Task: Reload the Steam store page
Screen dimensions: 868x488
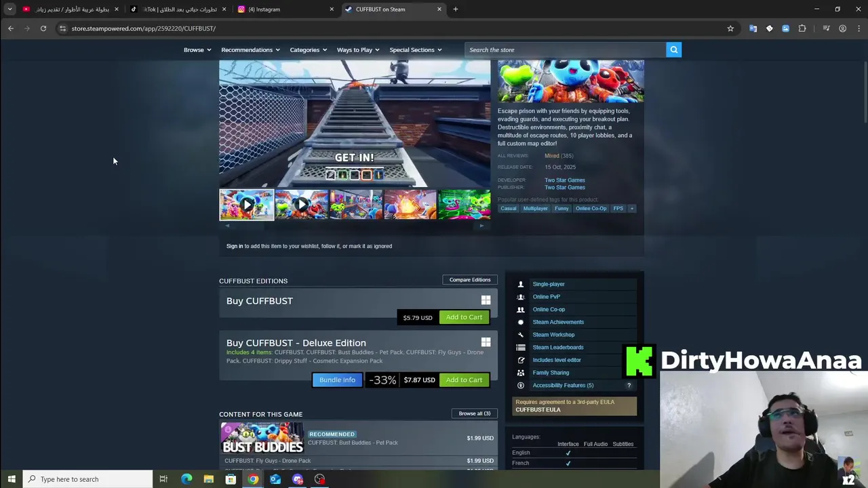Action: point(43,28)
